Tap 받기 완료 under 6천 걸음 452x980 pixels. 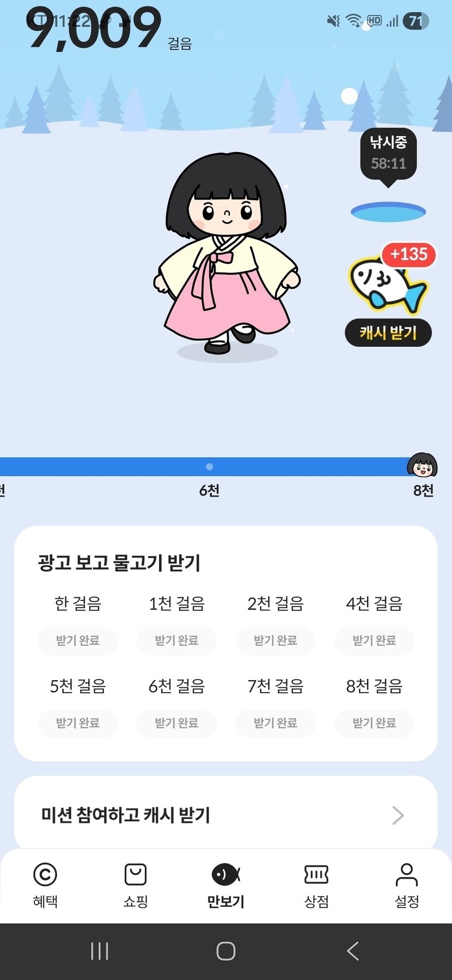(176, 723)
